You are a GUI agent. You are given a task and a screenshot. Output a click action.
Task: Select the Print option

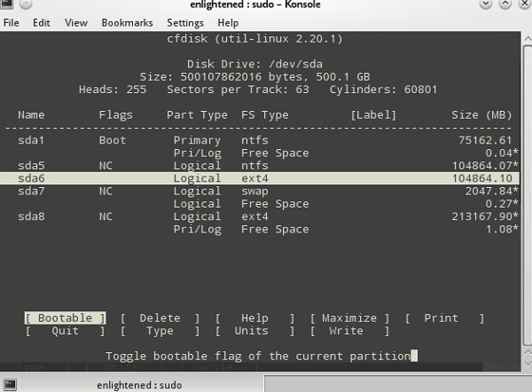444,318
